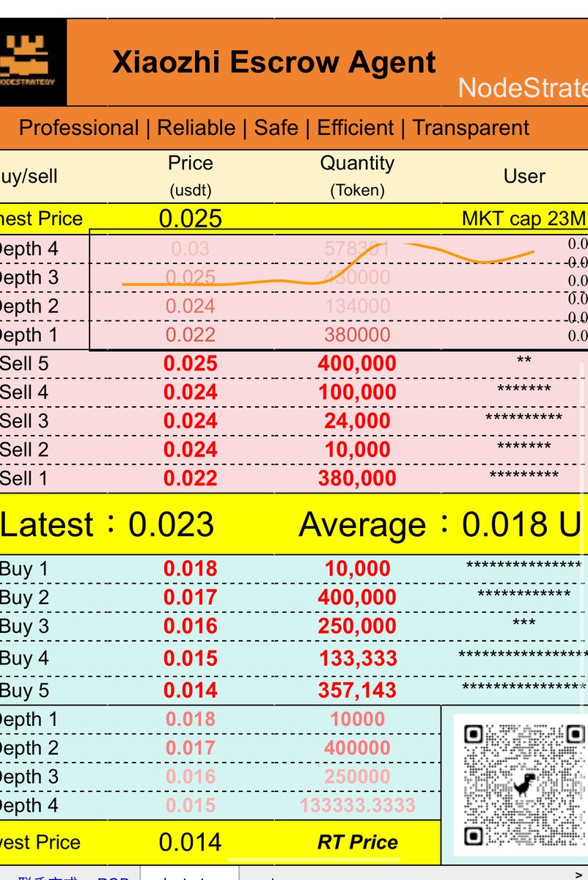This screenshot has width=588, height=880.
Task: Select the Sell 2 quantity 10,000
Action: point(357,450)
